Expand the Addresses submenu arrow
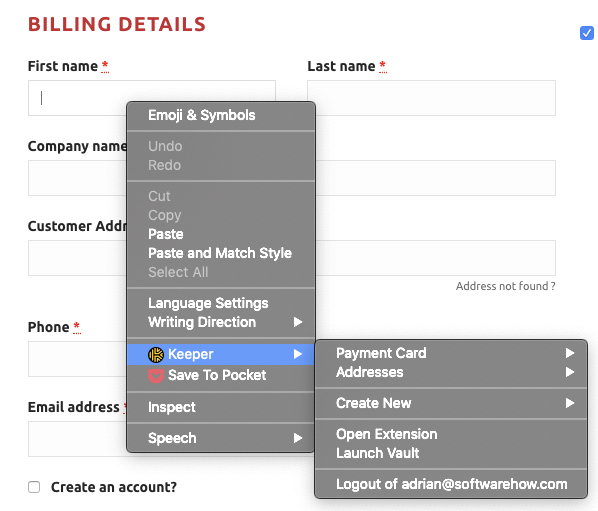This screenshot has width=598, height=511. coord(570,372)
